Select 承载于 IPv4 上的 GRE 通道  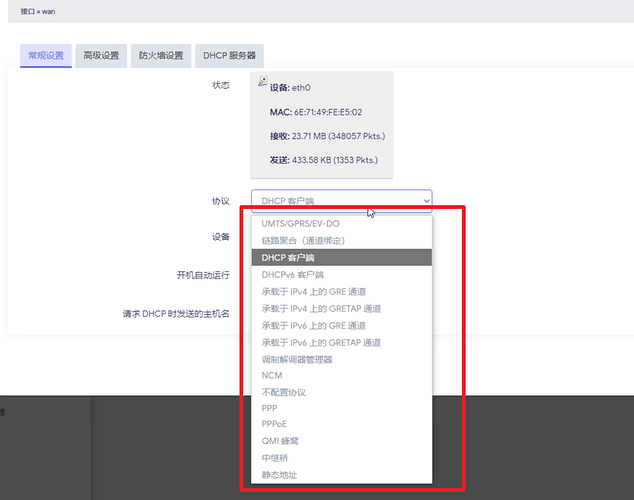[x=342, y=291]
